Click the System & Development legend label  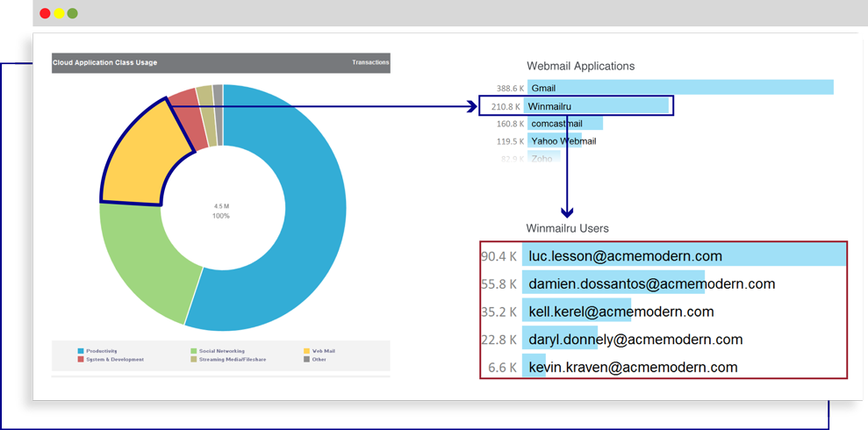[115, 360]
